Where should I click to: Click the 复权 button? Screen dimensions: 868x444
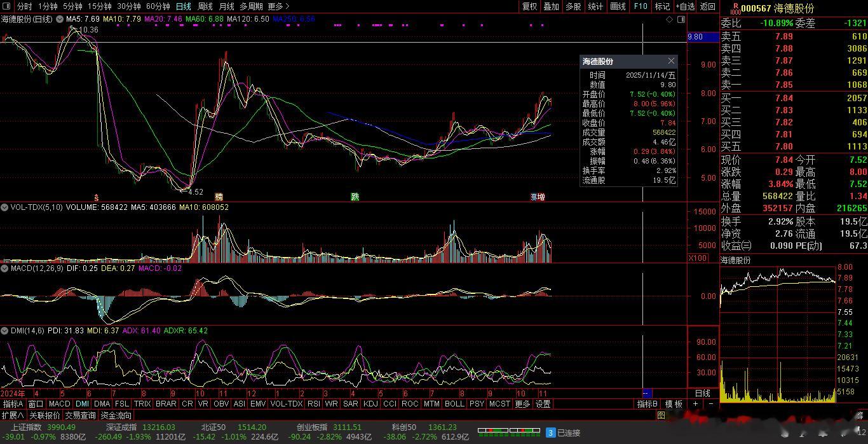click(x=529, y=6)
